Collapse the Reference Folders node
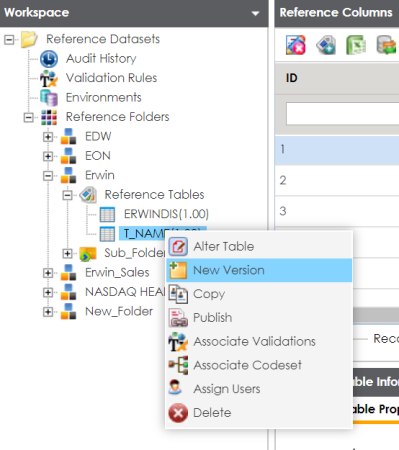This screenshot has width=399, height=450. (x=29, y=117)
